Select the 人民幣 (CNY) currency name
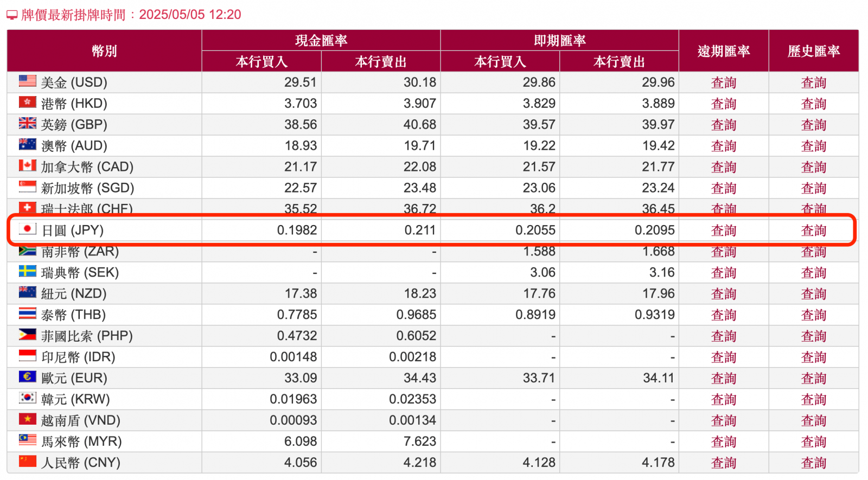 point(81,463)
